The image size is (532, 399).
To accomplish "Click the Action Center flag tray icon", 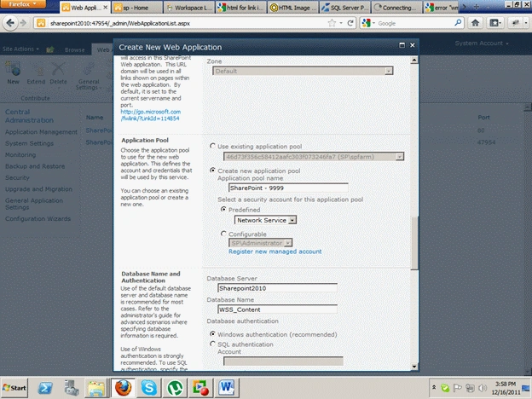I will click(457, 387).
